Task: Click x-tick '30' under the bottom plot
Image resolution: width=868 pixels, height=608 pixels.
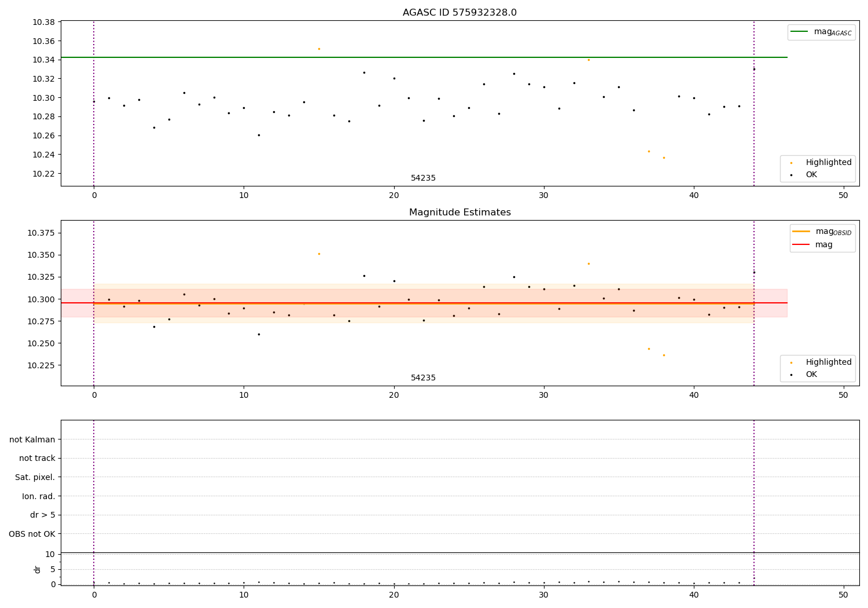Action: point(543,595)
